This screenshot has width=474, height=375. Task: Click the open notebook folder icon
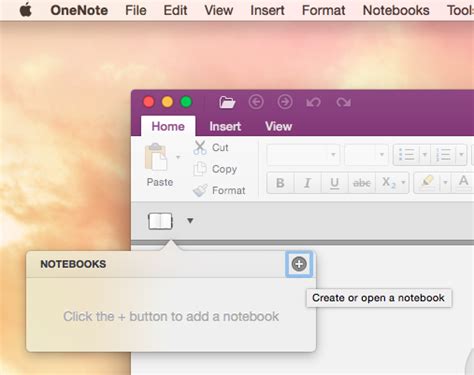(x=227, y=102)
